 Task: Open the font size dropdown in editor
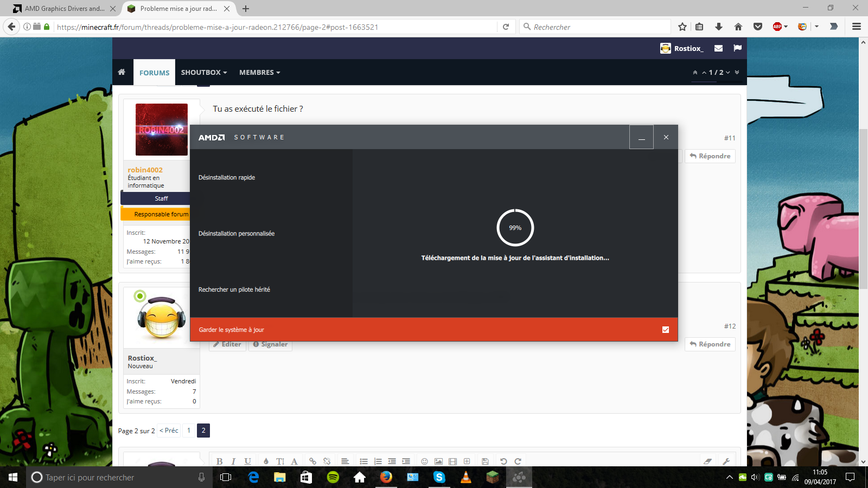coord(280,461)
